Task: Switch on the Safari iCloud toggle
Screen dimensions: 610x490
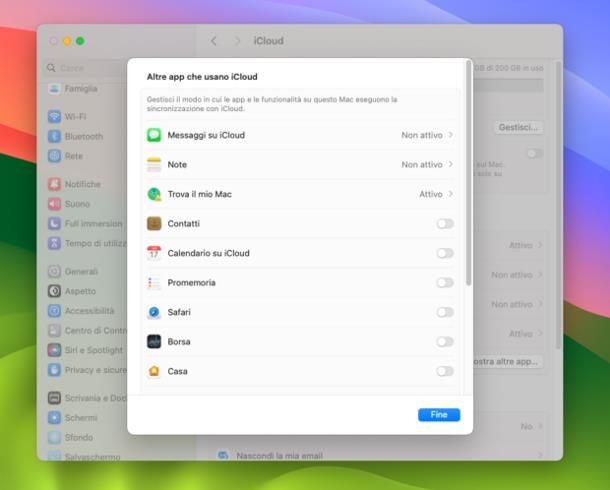Action: click(445, 312)
